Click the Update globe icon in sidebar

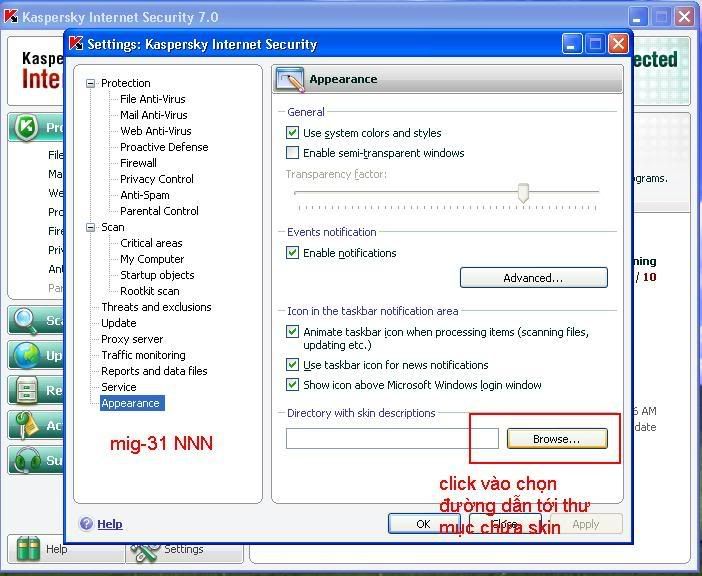click(x=26, y=355)
